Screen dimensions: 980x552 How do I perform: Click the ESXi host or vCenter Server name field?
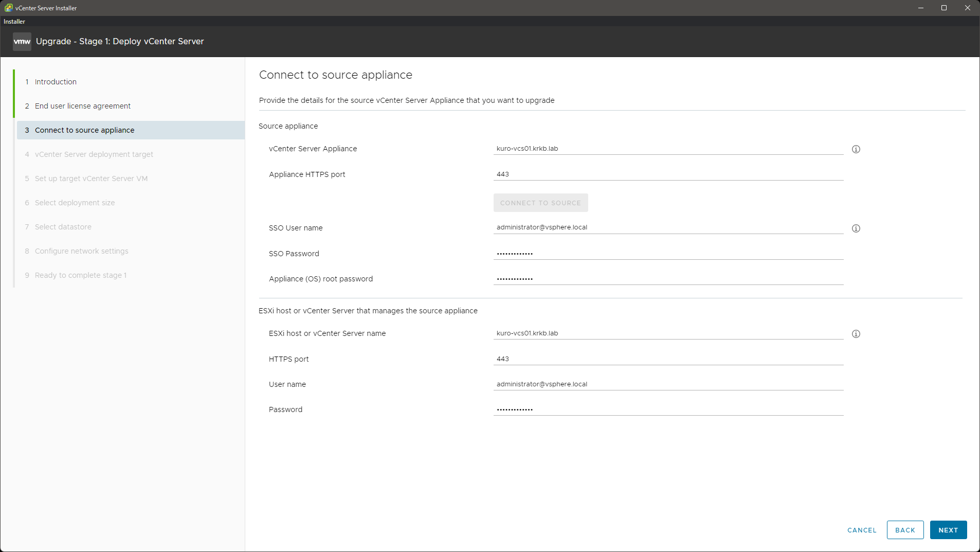tap(668, 333)
